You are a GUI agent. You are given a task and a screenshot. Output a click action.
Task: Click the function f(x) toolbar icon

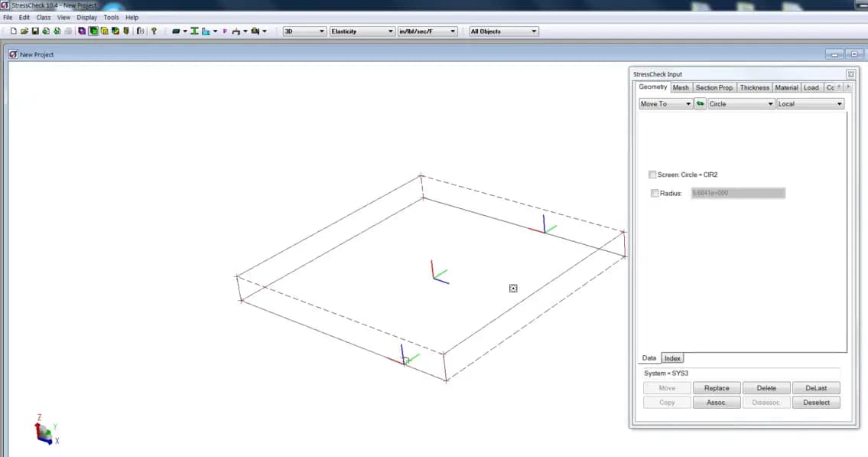tap(139, 31)
